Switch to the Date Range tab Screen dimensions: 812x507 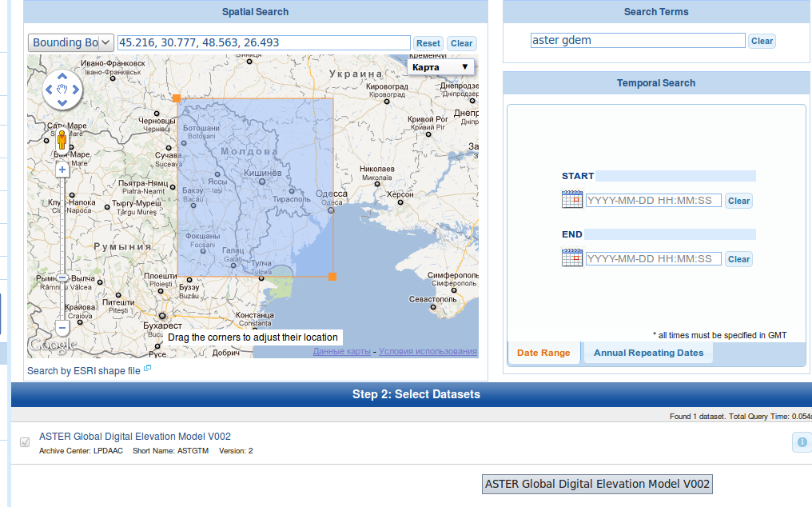(x=543, y=353)
